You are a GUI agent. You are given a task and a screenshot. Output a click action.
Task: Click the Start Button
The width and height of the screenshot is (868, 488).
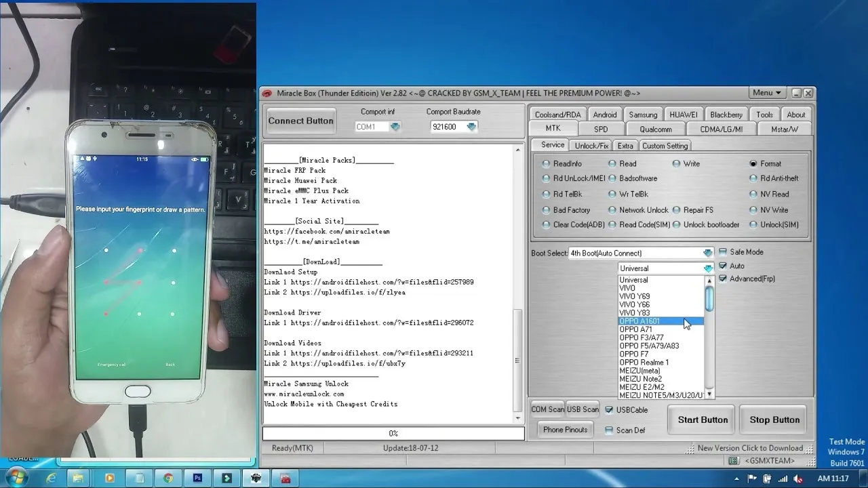click(x=703, y=420)
